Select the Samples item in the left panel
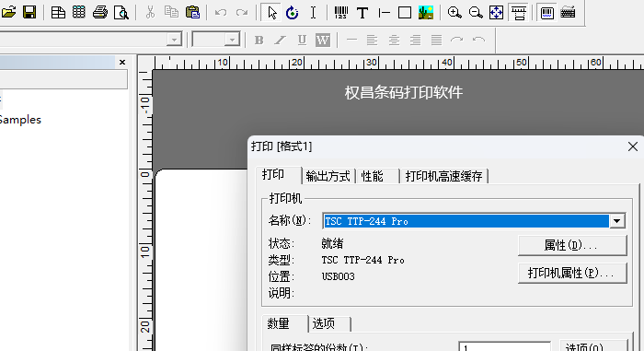This screenshot has width=644, height=351. [20, 120]
